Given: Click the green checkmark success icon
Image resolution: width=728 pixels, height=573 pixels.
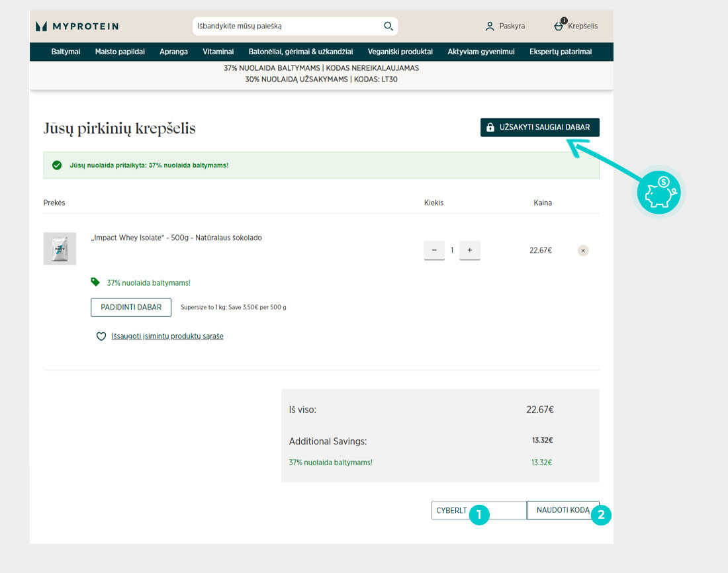Looking at the screenshot, I should (x=57, y=165).
